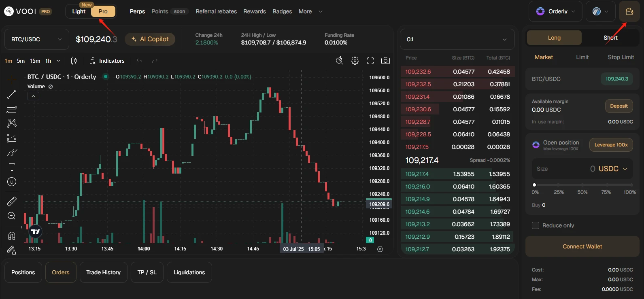Expand the BTC/USDC pair selector
This screenshot has width=644, height=299.
(x=36, y=39)
